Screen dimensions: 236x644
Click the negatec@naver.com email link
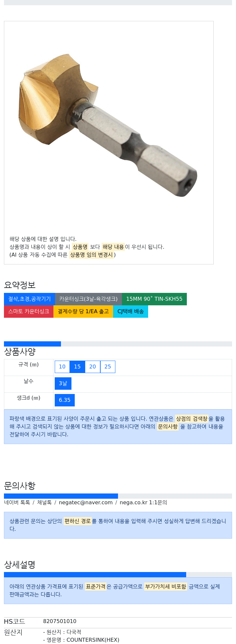tap(86, 502)
